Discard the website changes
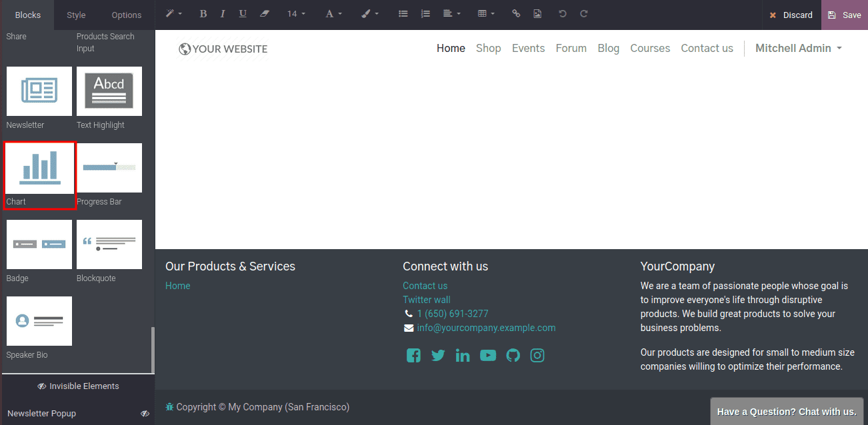 [791, 15]
